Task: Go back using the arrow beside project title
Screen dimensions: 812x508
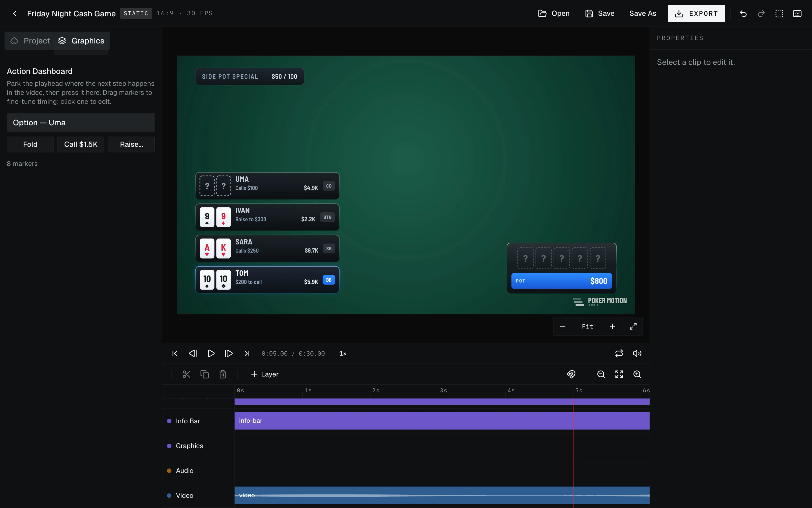Action: 14,14
